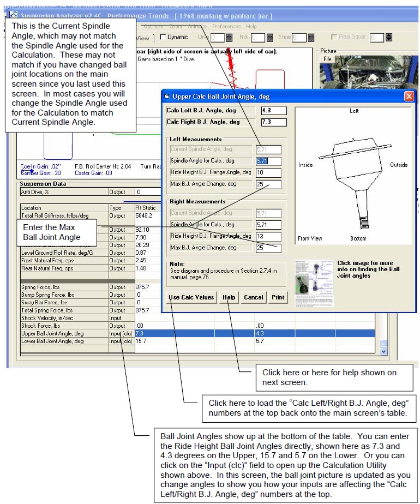This screenshot has width=420, height=504.
Task: Click the Steer spinner arrows
Action: coord(311,38)
